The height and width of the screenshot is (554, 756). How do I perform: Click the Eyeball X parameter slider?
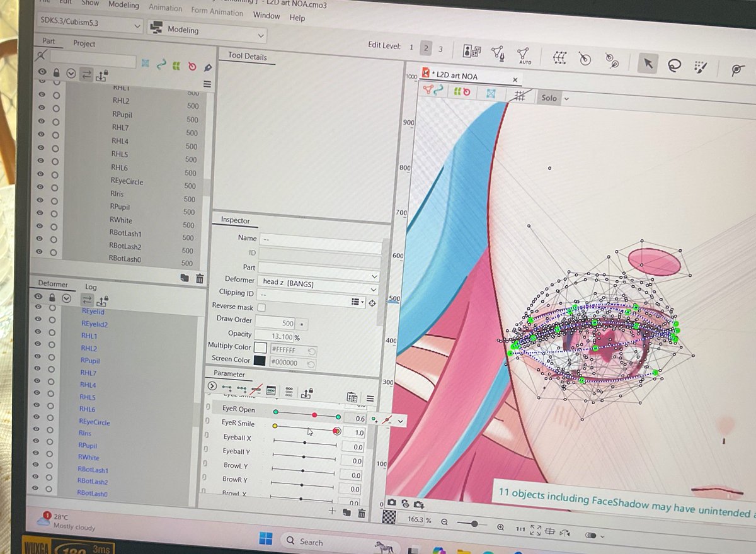pyautogui.click(x=304, y=443)
